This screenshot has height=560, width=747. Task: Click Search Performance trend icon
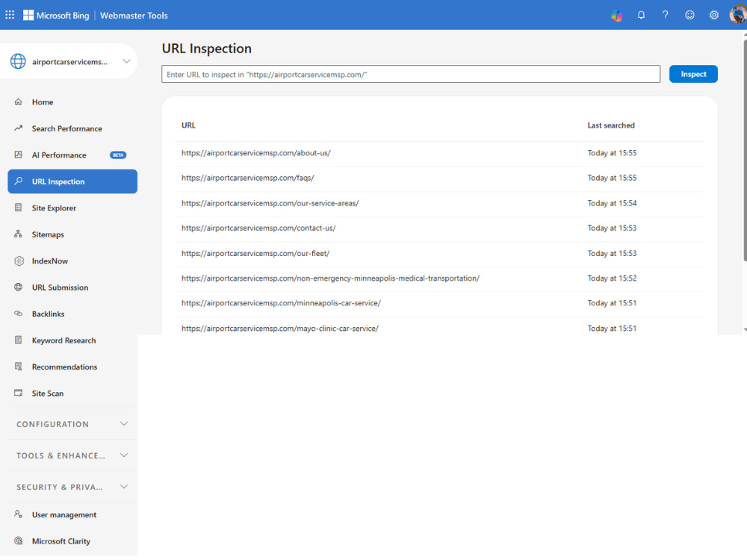pyautogui.click(x=19, y=128)
